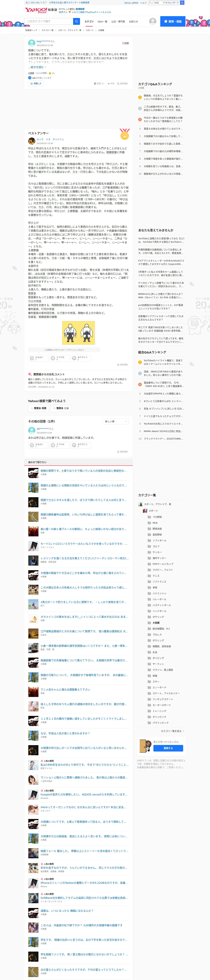Open プロ野球 folder in category list
Viewport: 210px width, 980px height.
click(x=155, y=517)
